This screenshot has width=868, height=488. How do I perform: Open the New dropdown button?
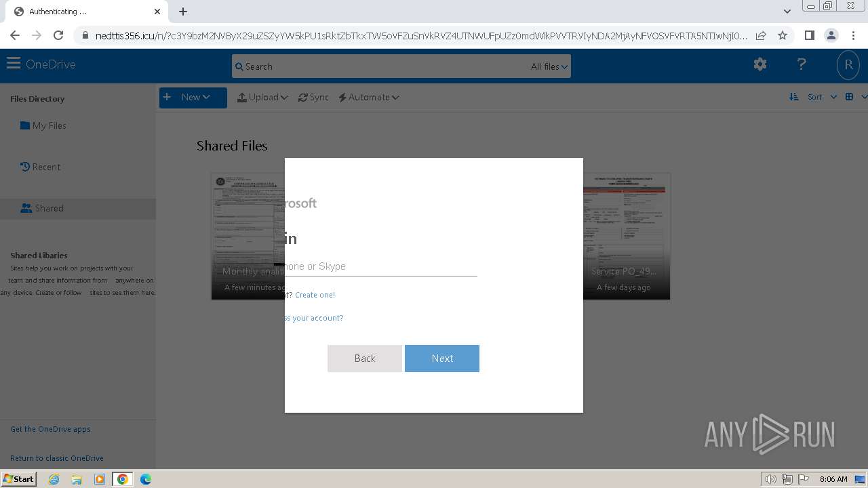(193, 97)
